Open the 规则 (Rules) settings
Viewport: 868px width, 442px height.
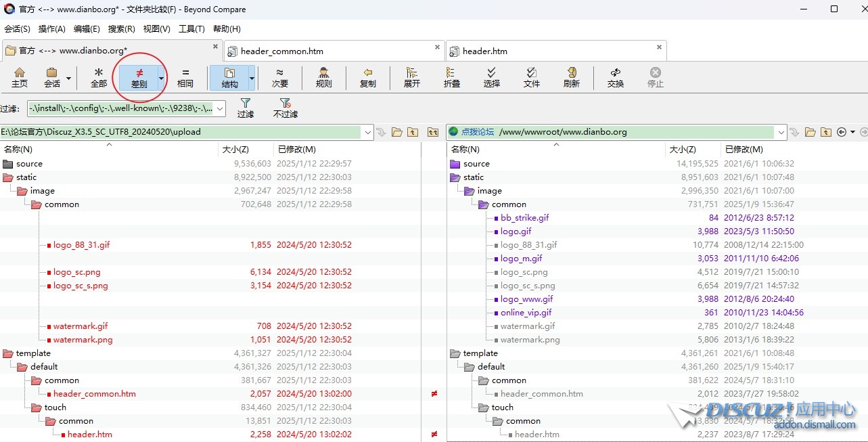tap(324, 77)
